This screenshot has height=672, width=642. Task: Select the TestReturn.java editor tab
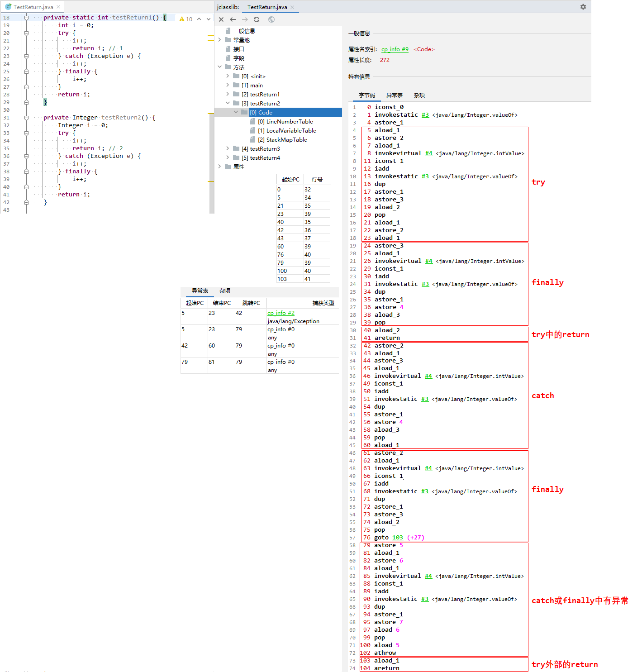33,7
